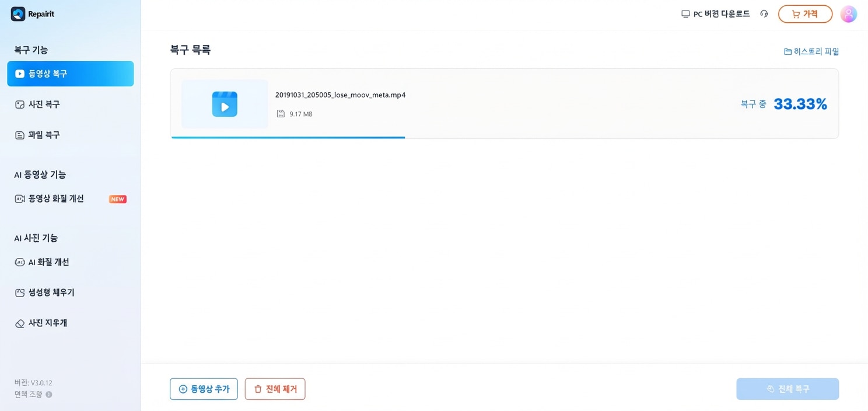868x411 pixels.
Task: Click the 전체 제거 button
Action: point(275,389)
